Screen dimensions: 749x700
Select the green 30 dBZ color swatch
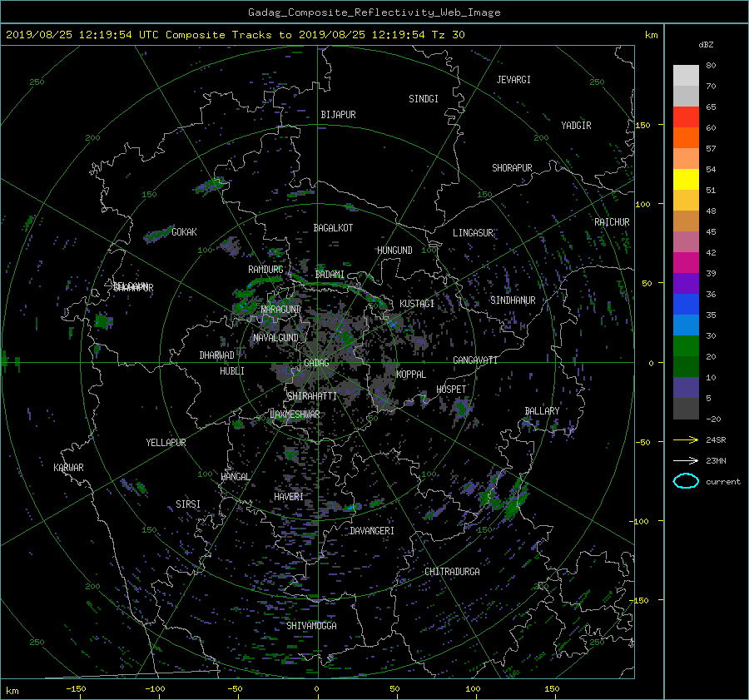point(686,346)
